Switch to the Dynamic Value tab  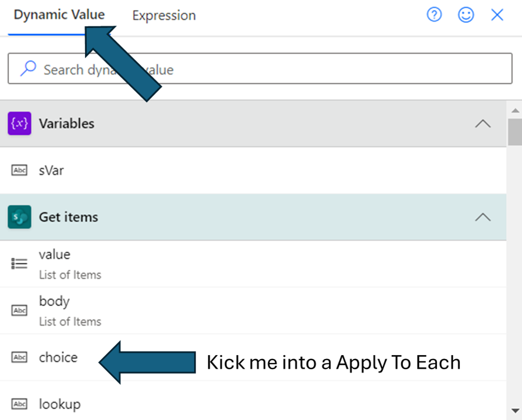coord(59,15)
